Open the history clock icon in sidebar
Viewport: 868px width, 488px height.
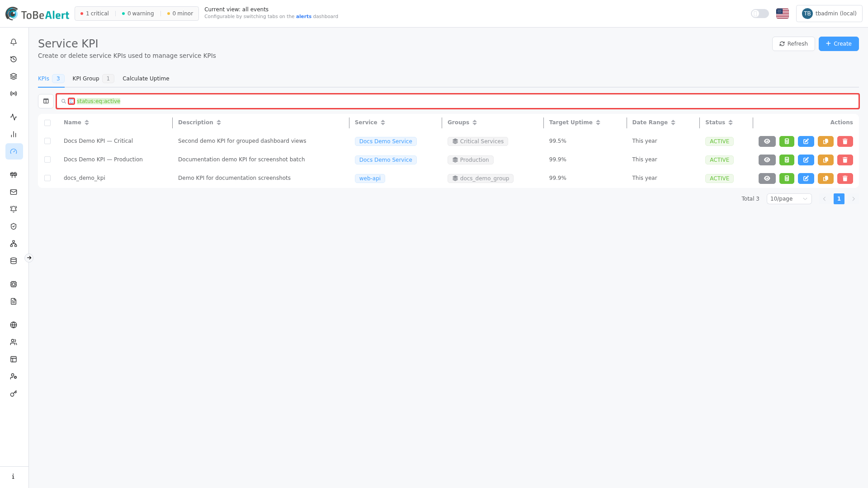point(14,59)
